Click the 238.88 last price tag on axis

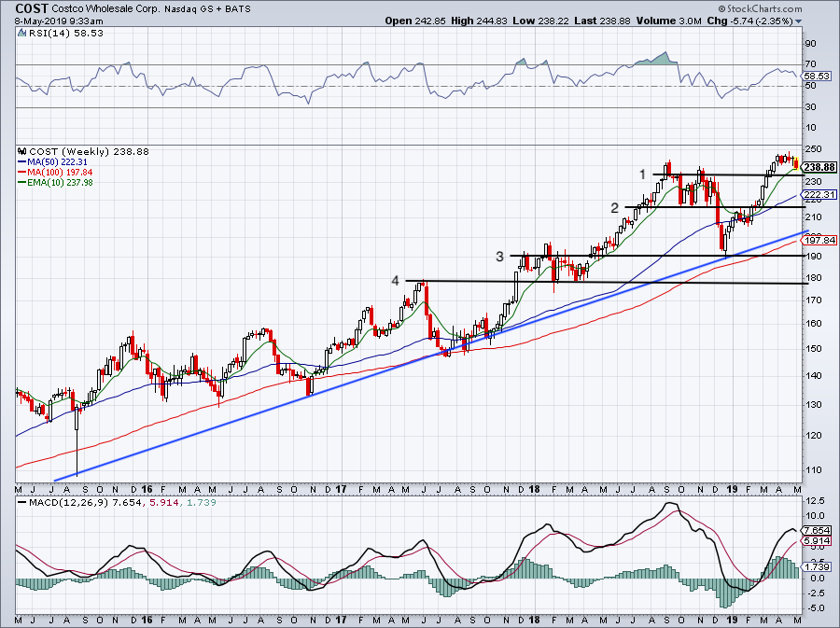point(819,167)
